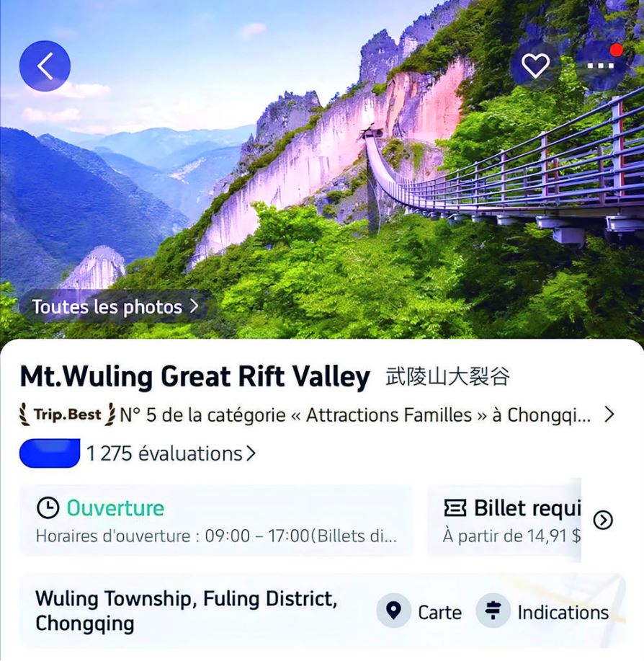Click the Mt.Wuling Great Rift Valley title
Image resolution: width=644 pixels, height=661 pixels.
(194, 376)
